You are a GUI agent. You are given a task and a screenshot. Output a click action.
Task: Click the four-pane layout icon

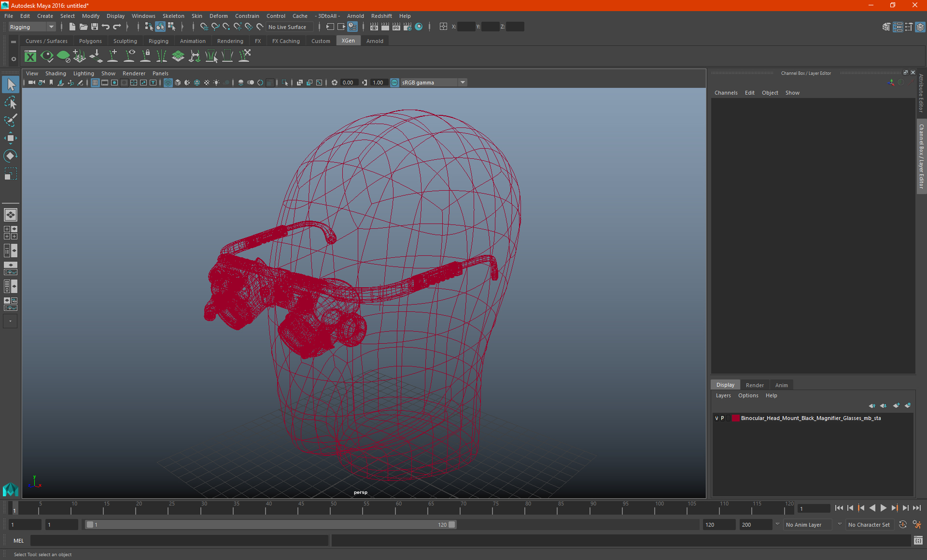click(11, 233)
